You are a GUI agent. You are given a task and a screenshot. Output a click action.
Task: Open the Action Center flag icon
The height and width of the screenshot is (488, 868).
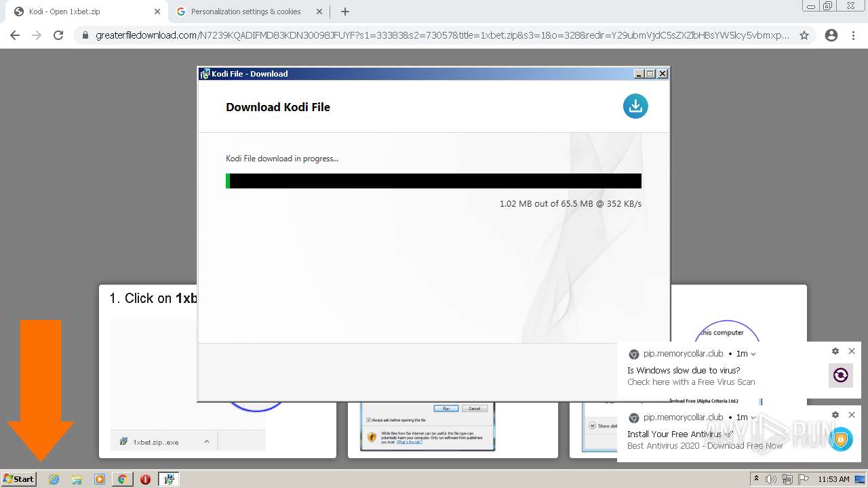[803, 479]
